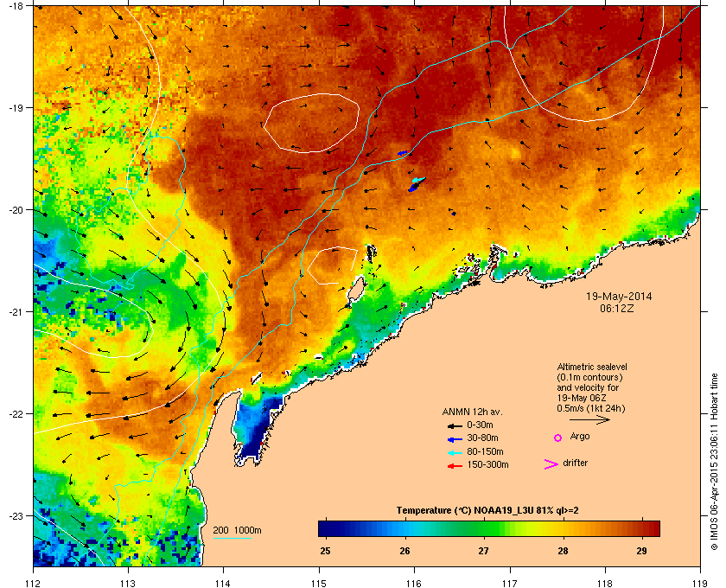This screenshot has width=726, height=588.
Task: Click the green 27°C section of colorbar
Action: (484, 528)
